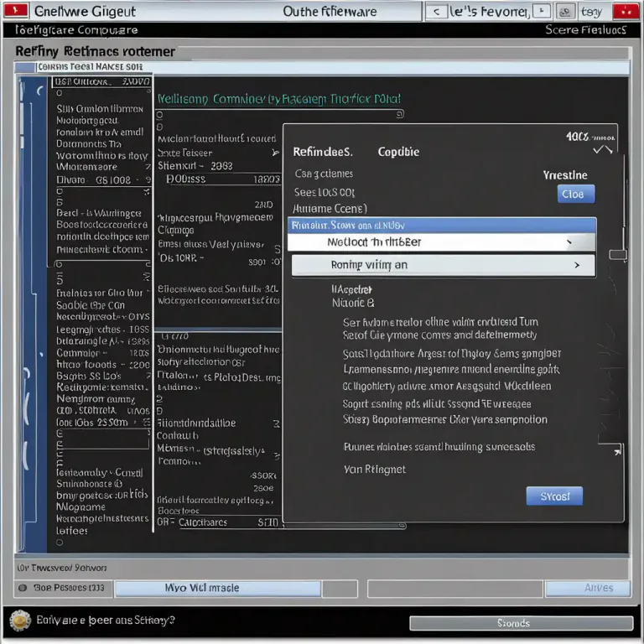Select the 'Coinmoior' row
The height and width of the screenshot is (644, 644).
(x=102, y=353)
